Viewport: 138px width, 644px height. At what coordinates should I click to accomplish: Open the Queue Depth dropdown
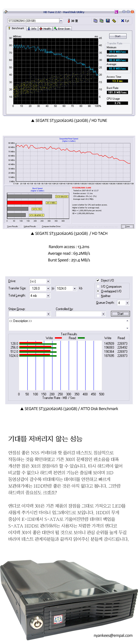127,303
